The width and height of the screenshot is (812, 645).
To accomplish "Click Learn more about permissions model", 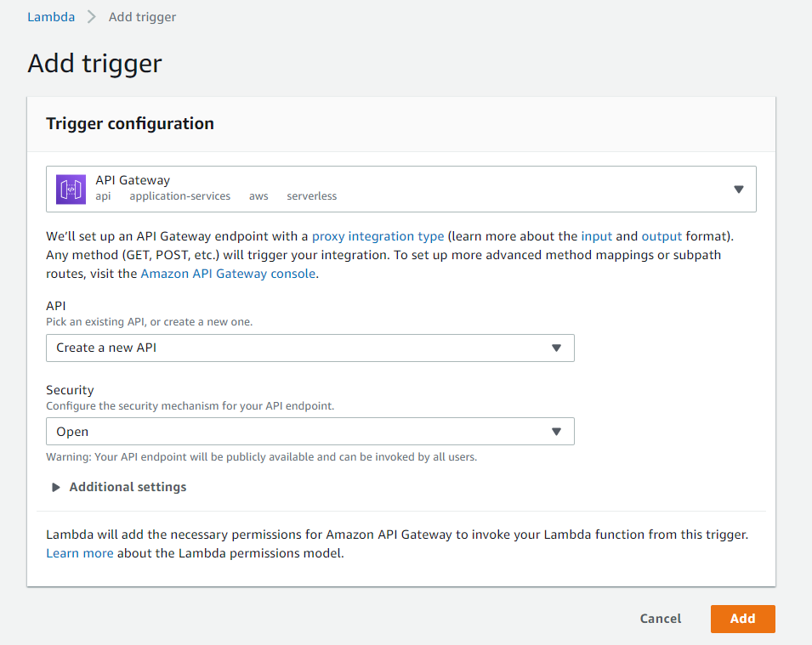I will 80,553.
